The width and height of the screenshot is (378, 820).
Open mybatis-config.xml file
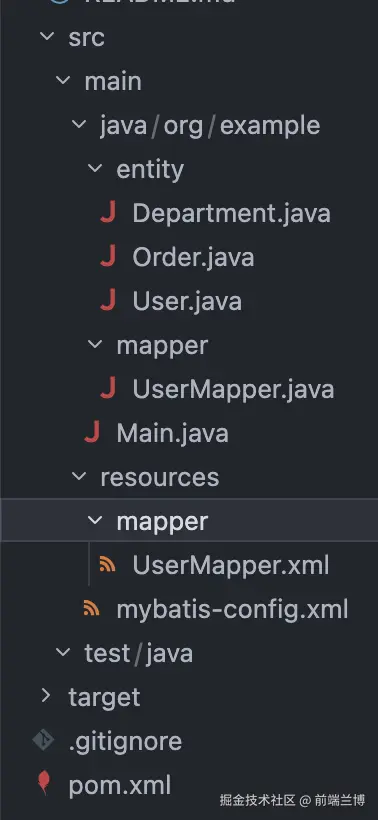point(232,610)
